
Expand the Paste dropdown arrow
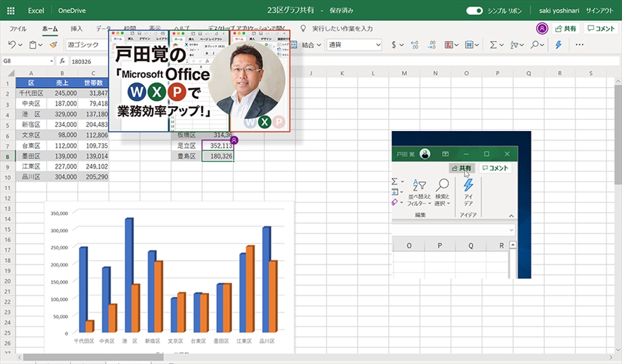coord(41,45)
